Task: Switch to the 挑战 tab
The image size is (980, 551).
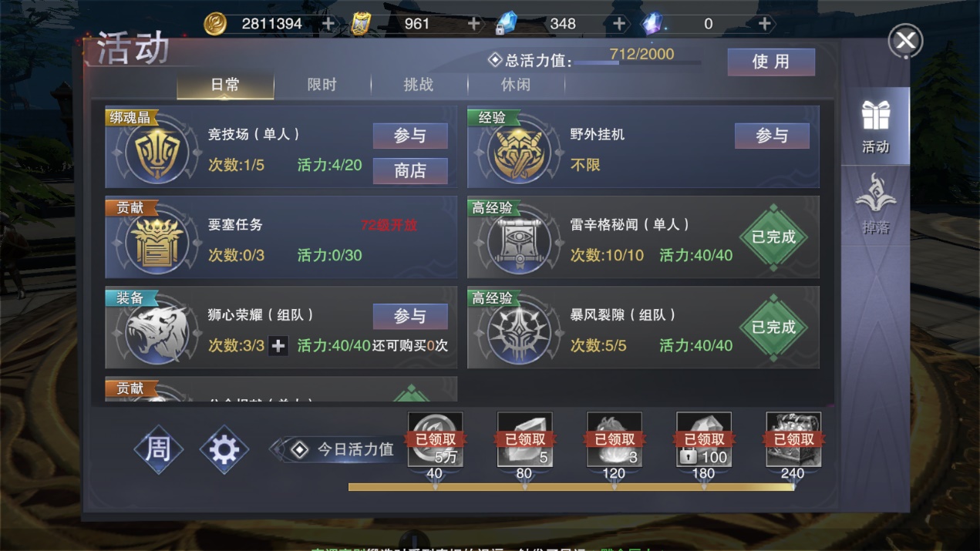Action: click(x=419, y=85)
